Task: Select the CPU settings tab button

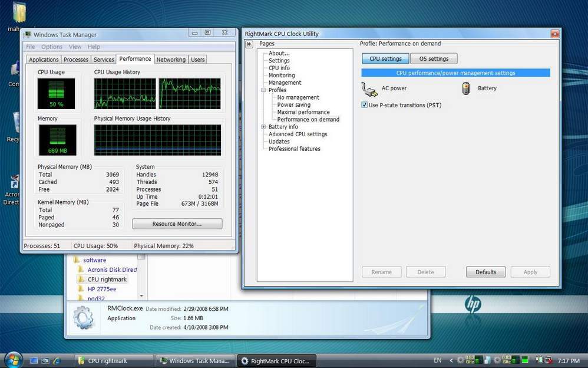Action: pos(385,58)
